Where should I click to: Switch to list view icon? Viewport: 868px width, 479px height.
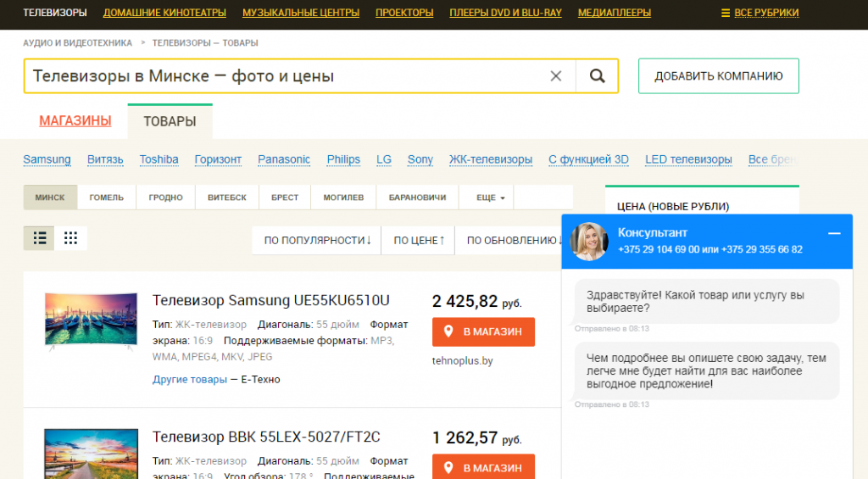click(x=39, y=238)
